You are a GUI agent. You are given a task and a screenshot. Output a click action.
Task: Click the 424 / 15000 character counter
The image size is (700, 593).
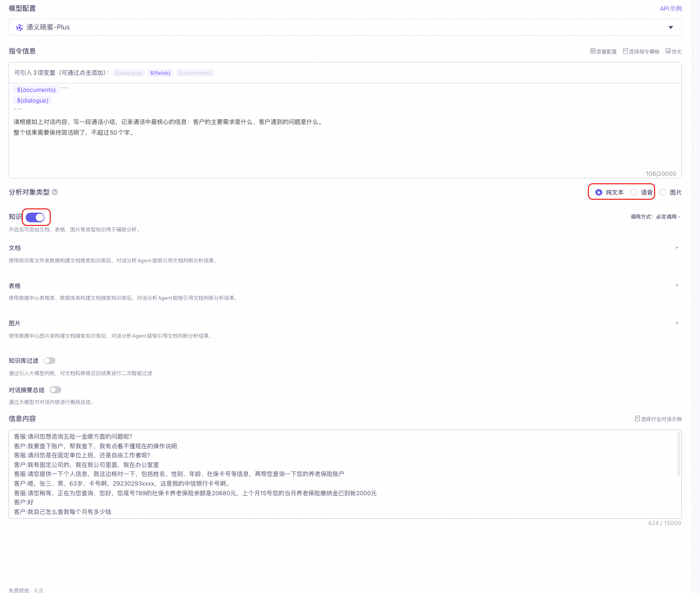pyautogui.click(x=664, y=523)
